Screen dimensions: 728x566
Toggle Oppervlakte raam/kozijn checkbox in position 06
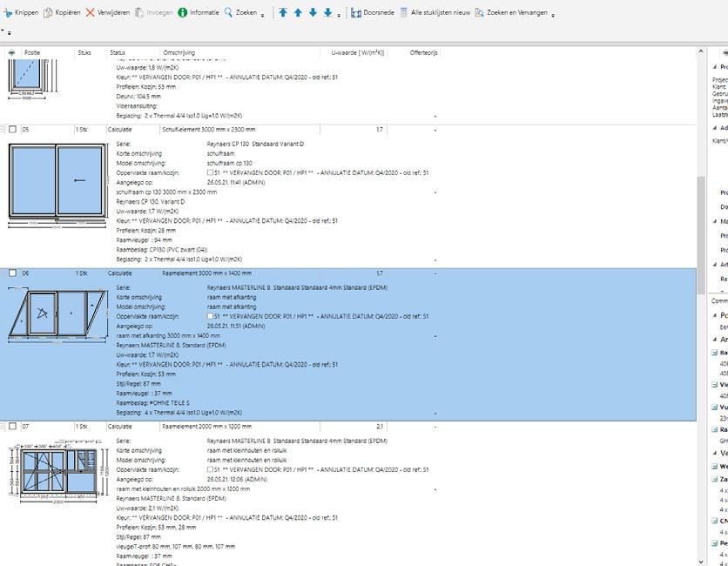[x=210, y=316]
